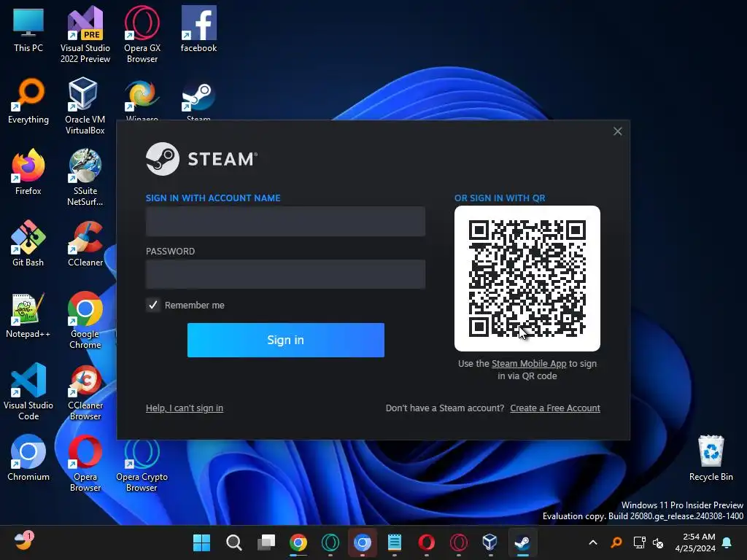747x560 pixels.
Task: Open volume control in system tray
Action: [x=658, y=542]
